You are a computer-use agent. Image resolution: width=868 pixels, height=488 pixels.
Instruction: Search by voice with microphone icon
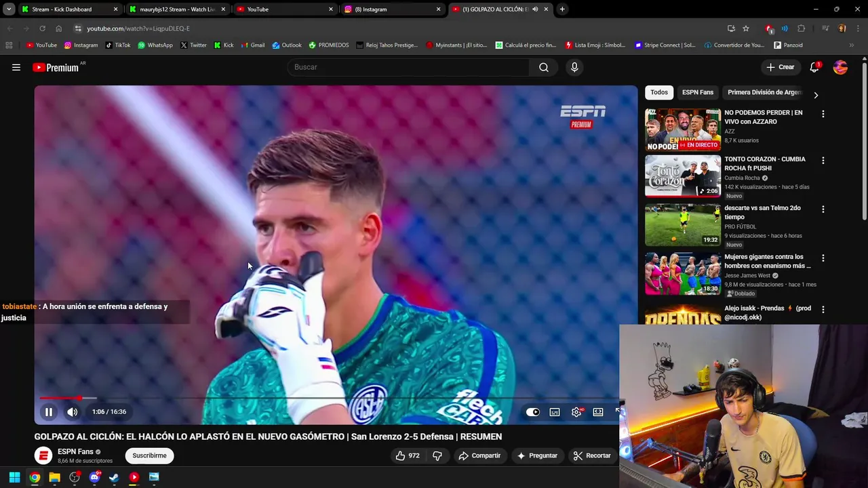point(574,67)
